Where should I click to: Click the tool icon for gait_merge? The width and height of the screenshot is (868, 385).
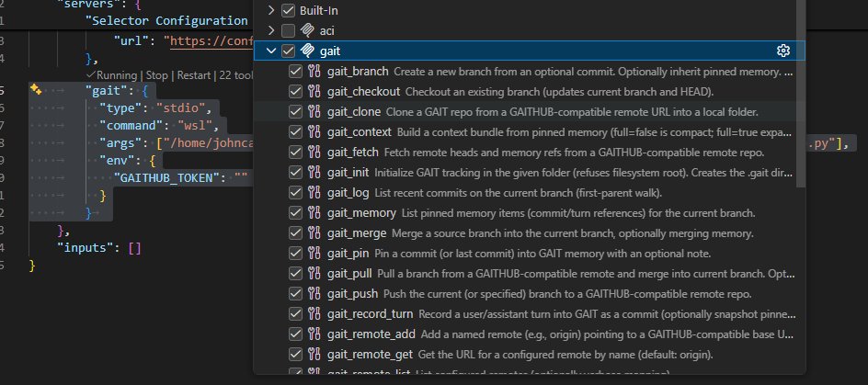(x=314, y=233)
